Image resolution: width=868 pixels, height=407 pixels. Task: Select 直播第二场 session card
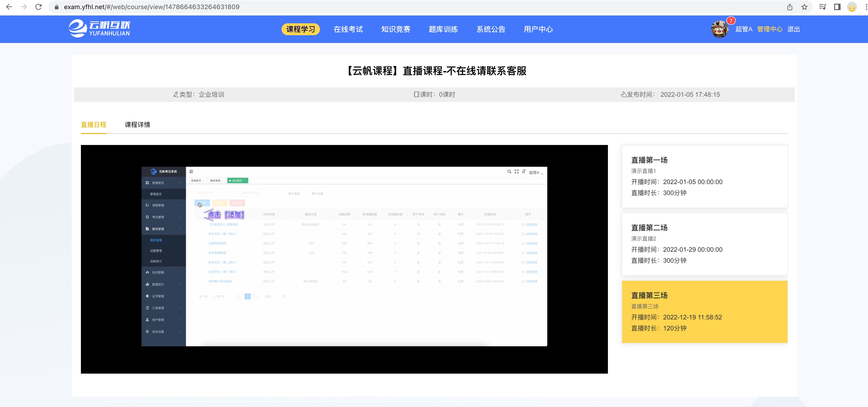click(704, 244)
